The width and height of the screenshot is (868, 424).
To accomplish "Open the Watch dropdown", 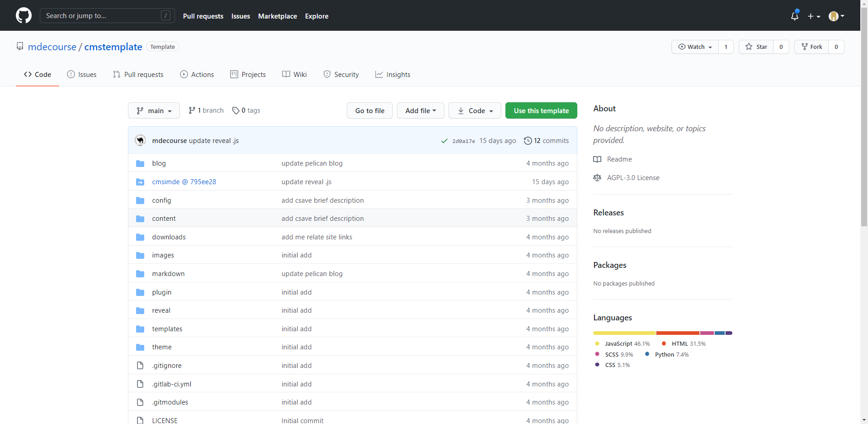I will (695, 47).
